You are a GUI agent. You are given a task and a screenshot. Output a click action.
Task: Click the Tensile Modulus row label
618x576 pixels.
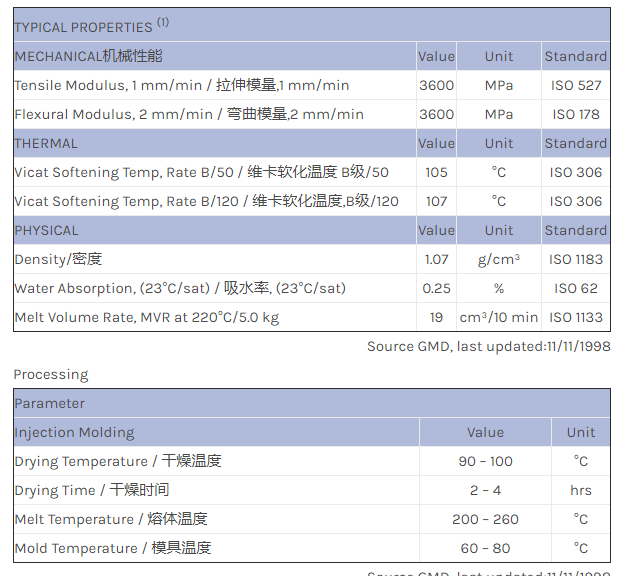coord(182,85)
